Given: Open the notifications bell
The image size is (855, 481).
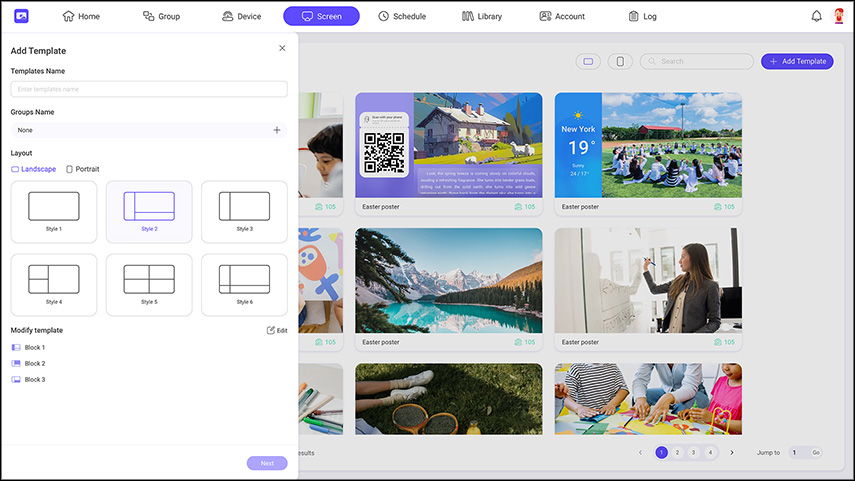Looking at the screenshot, I should pyautogui.click(x=816, y=16).
